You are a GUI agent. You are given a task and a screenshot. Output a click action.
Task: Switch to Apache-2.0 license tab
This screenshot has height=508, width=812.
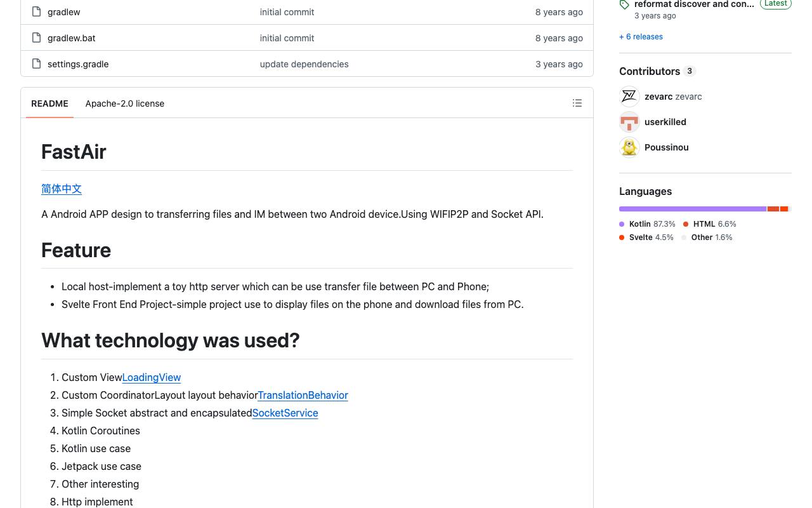125,104
